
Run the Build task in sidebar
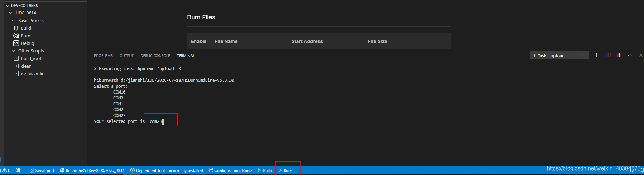click(26, 28)
